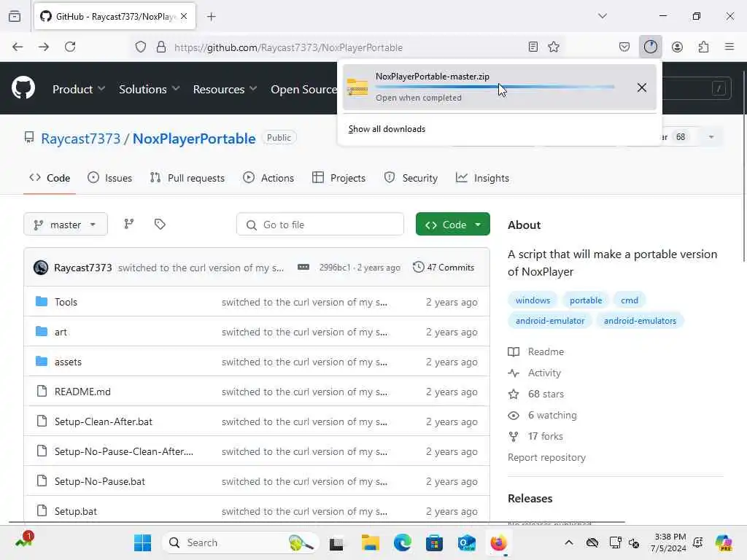747x560 pixels.
Task: Open the Firefox account icon
Action: [x=677, y=47]
